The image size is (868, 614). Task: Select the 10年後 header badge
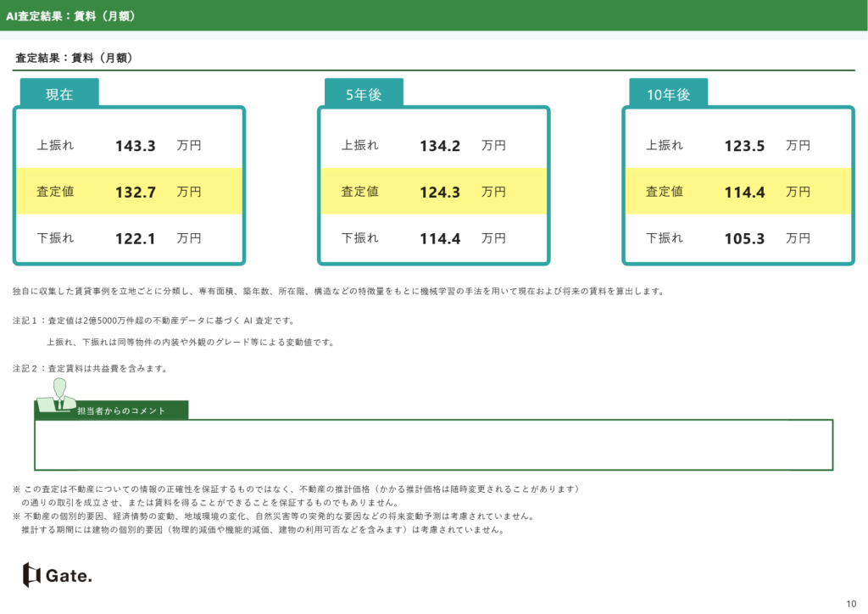(x=669, y=93)
